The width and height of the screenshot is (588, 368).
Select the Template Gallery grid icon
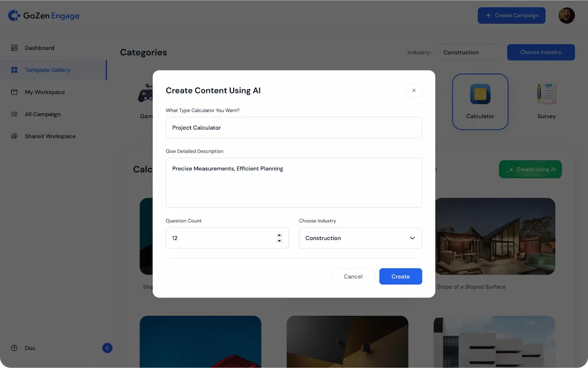pos(14,70)
